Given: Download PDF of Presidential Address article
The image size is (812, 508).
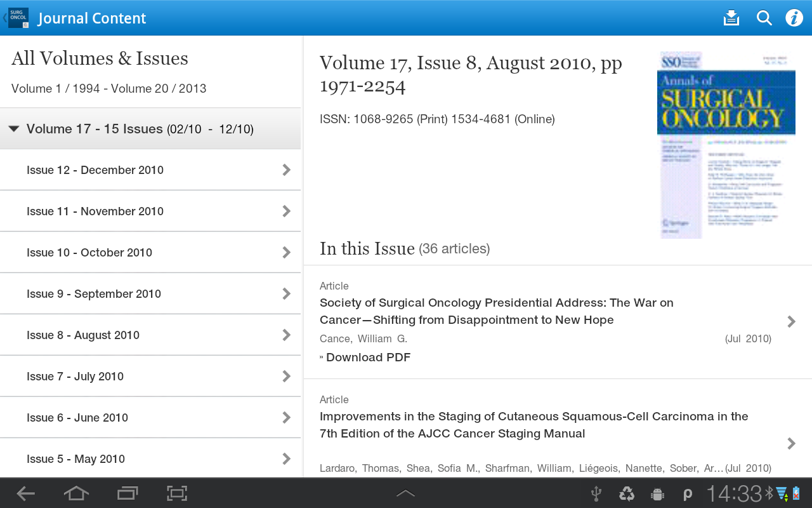Looking at the screenshot, I should [365, 357].
